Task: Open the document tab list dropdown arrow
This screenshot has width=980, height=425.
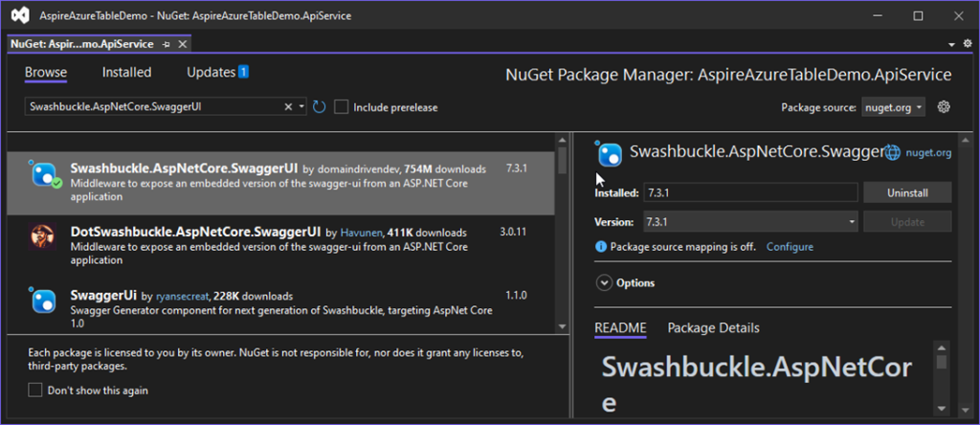Action: tap(952, 44)
